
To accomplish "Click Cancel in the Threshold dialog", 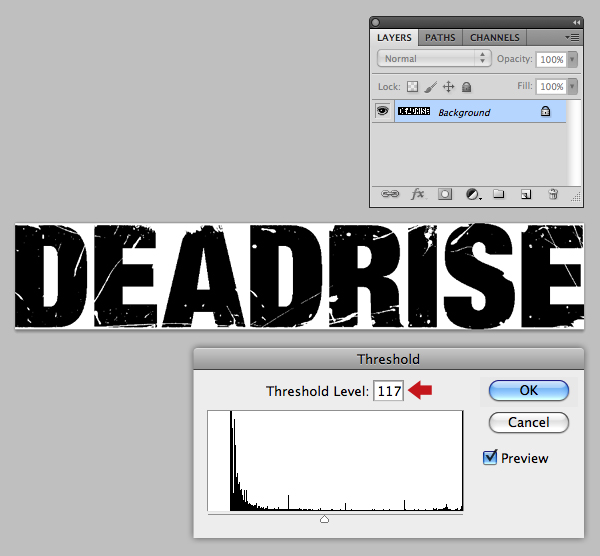I will [x=528, y=422].
